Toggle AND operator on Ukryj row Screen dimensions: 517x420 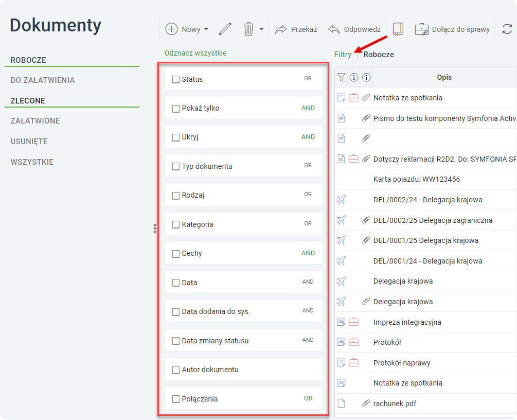308,136
